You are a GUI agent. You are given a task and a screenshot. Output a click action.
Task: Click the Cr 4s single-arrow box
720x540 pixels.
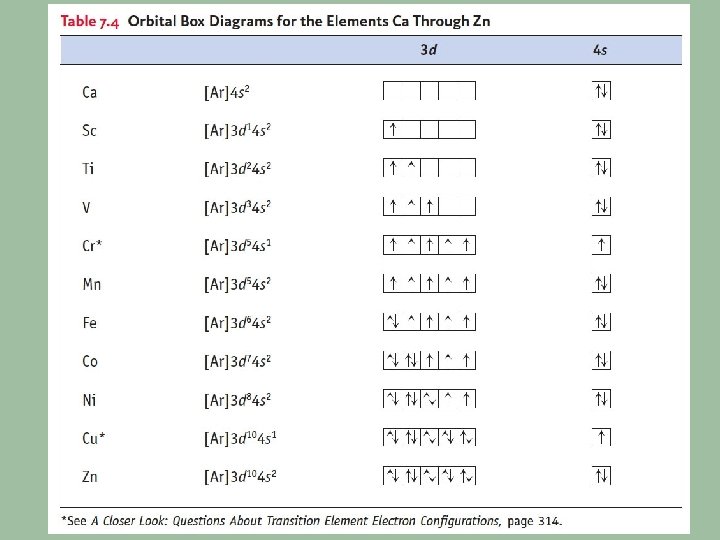tap(602, 246)
